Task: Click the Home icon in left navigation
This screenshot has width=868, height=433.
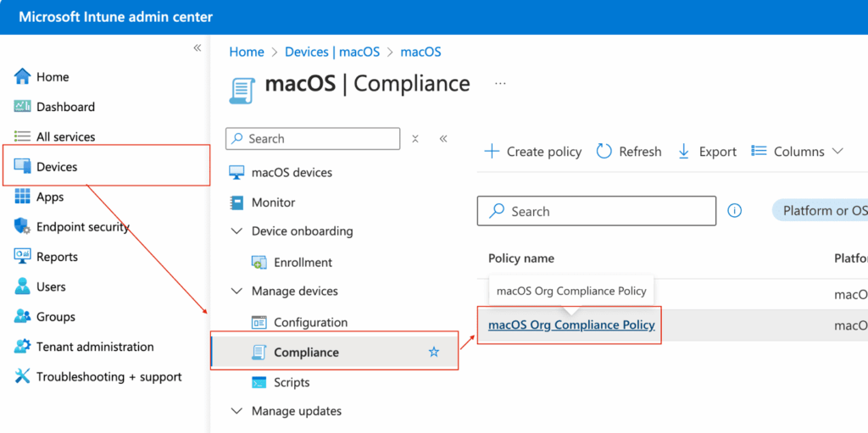Action: [x=22, y=77]
